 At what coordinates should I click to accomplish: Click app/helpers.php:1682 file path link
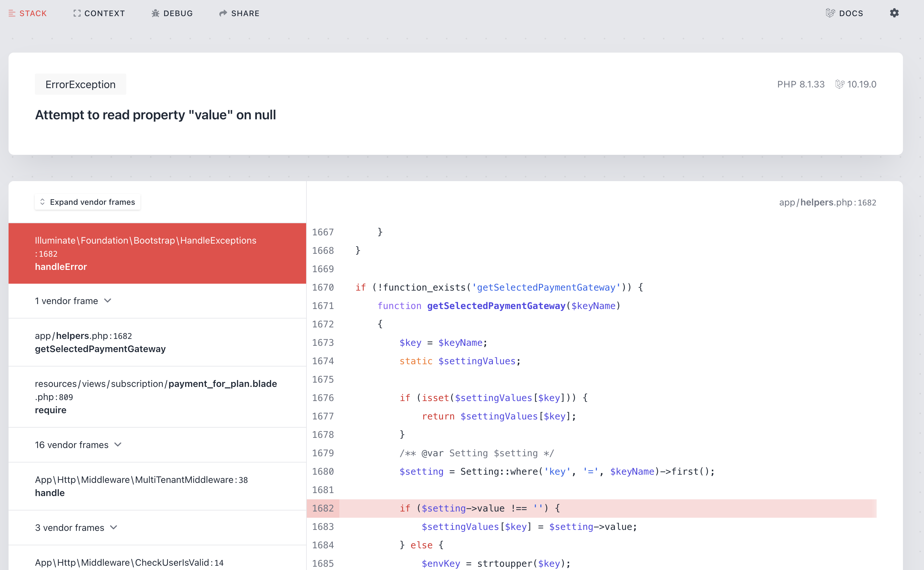pyautogui.click(x=828, y=202)
